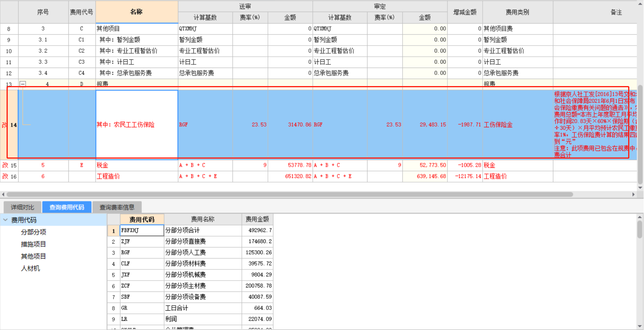Click the 分部分项主材费 cell
This screenshot has width=644, height=330.
pyautogui.click(x=203, y=286)
